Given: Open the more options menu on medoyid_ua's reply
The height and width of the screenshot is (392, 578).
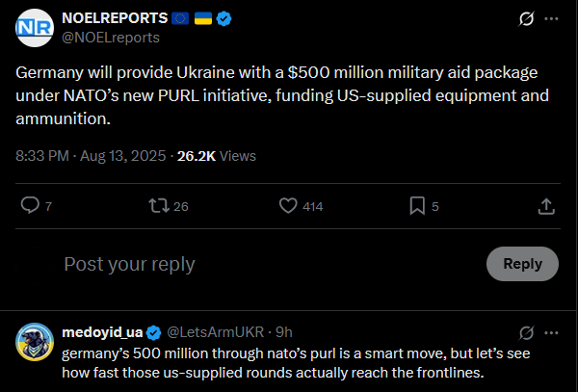Looking at the screenshot, I should [x=551, y=332].
